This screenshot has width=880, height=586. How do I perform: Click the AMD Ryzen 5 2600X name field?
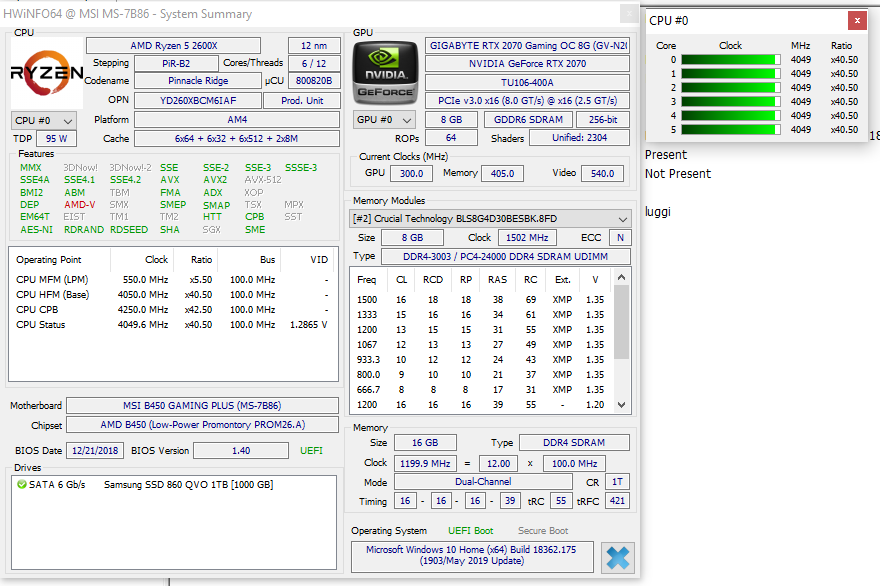[x=173, y=45]
